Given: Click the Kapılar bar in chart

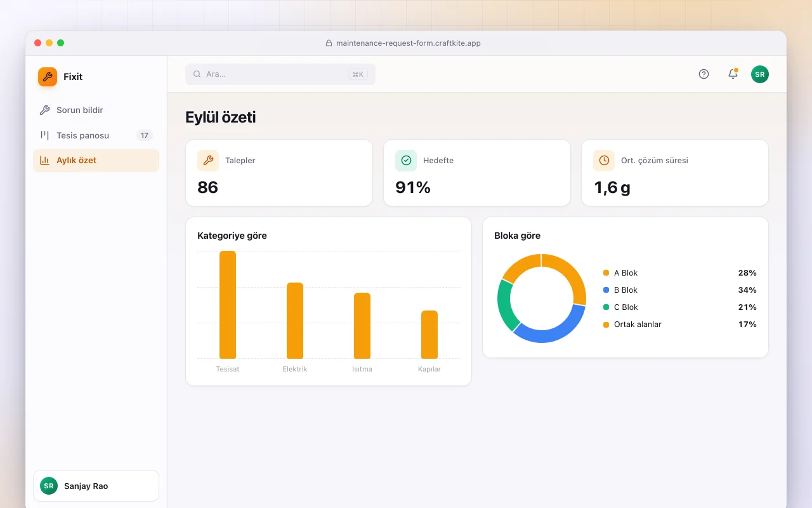Looking at the screenshot, I should pos(429,335).
